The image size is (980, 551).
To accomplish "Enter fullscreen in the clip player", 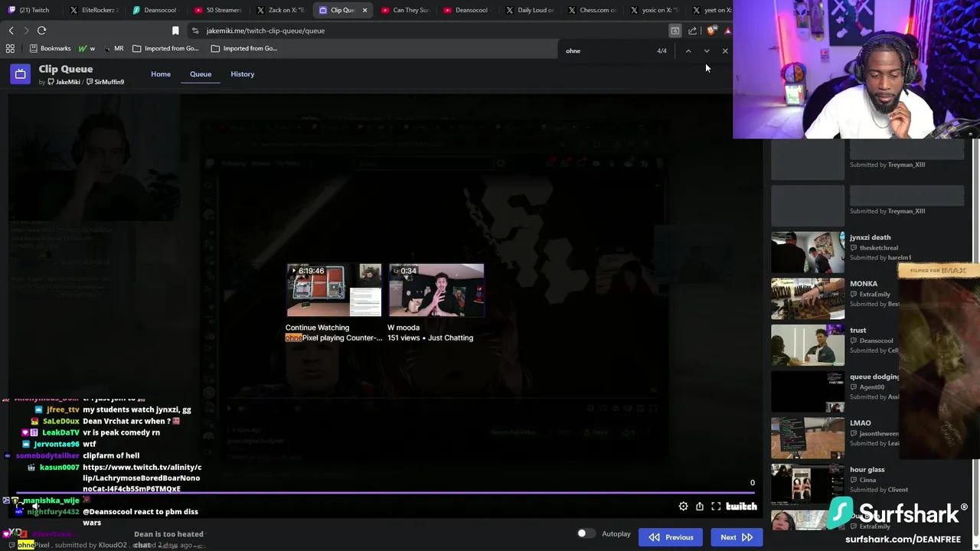I will (716, 507).
